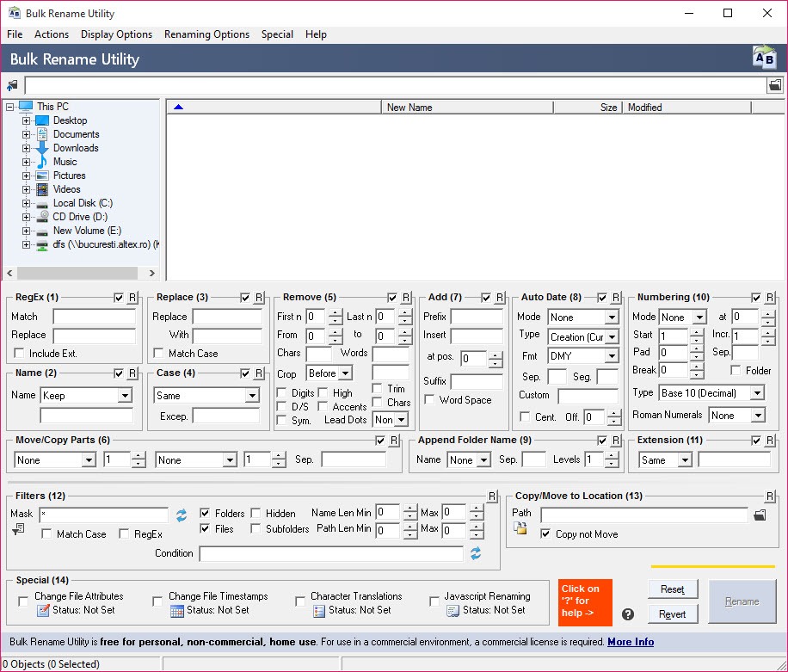Click the R reset button for Filters (12)
788x672 pixels.
(492, 496)
